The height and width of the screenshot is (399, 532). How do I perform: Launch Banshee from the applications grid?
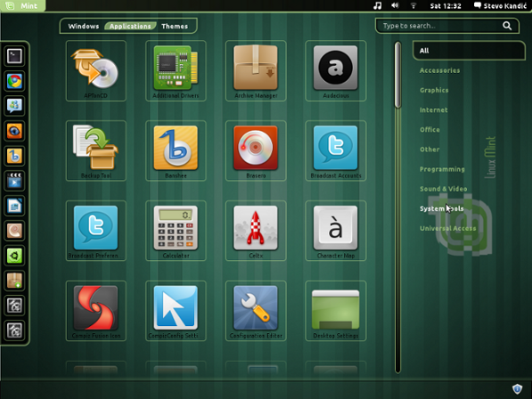click(176, 151)
